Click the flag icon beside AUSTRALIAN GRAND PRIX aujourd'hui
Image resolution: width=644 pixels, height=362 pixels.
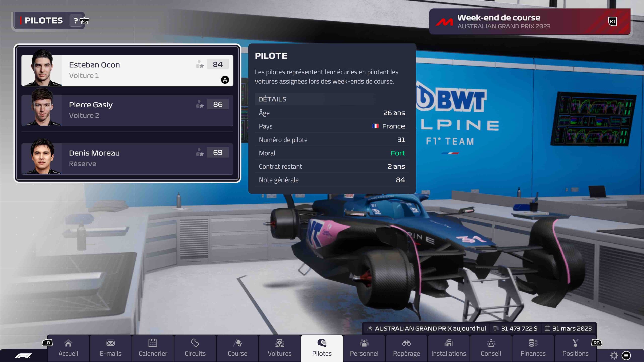[370, 328]
